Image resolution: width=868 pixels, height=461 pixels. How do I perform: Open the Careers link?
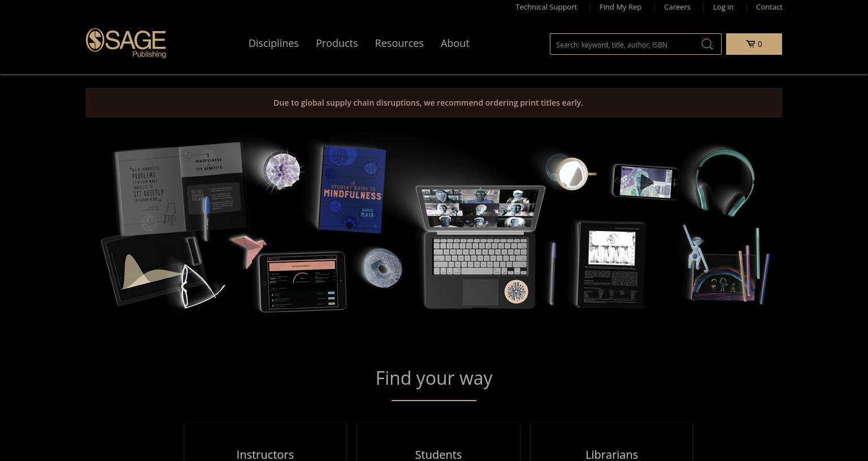677,7
